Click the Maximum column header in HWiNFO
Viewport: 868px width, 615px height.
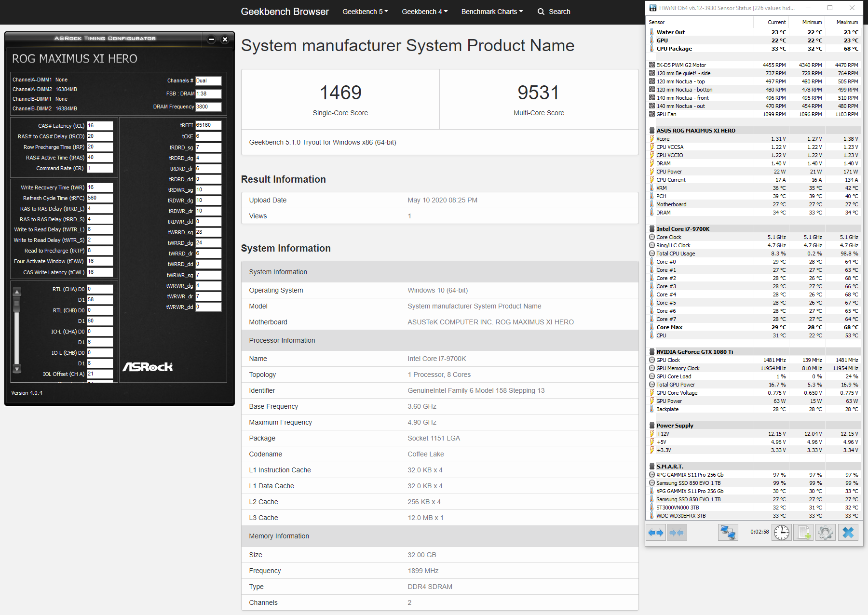point(847,22)
